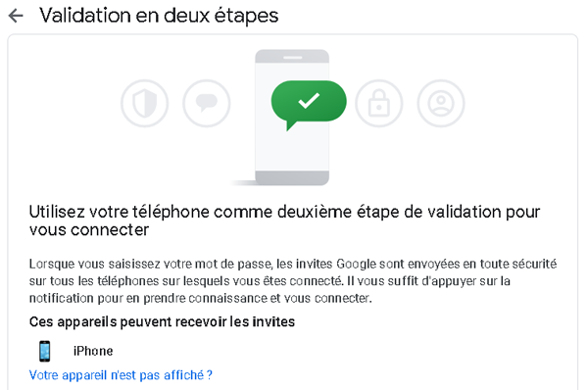The image size is (588, 390).
Task: Click "Ces appareils peuvent recevoir les invites"
Action: point(162,321)
